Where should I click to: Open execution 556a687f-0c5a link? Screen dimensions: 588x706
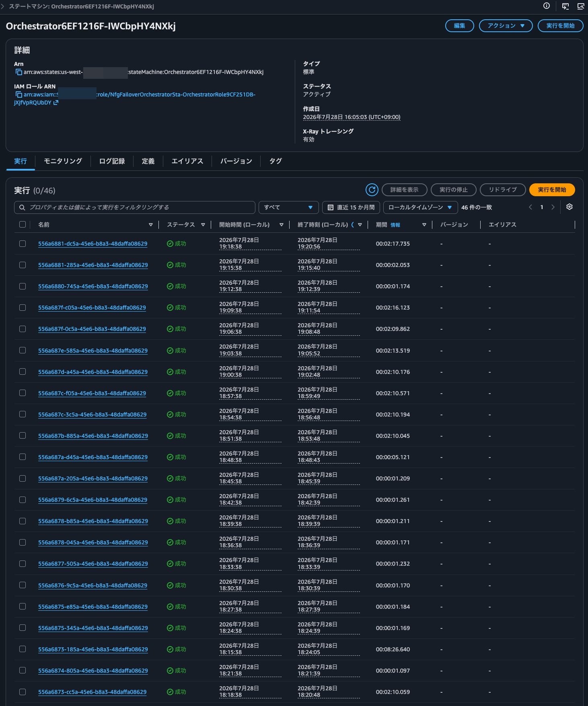pyautogui.click(x=92, y=329)
